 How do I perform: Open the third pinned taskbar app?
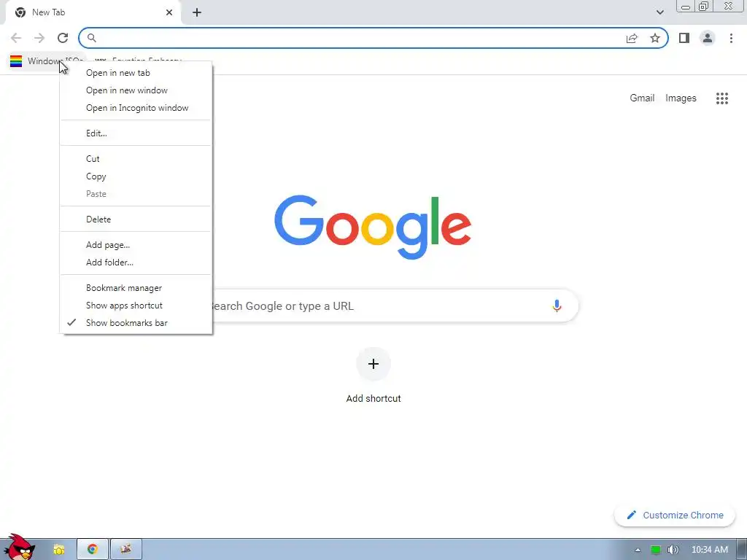125,550
